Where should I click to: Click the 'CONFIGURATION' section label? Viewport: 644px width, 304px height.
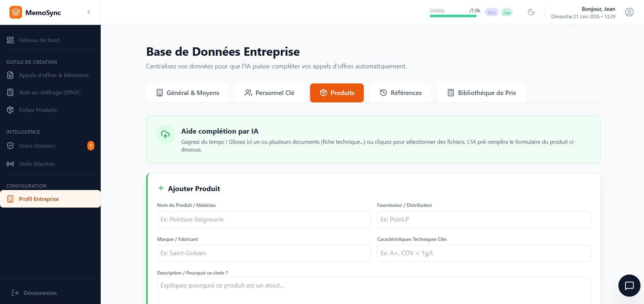point(26,186)
